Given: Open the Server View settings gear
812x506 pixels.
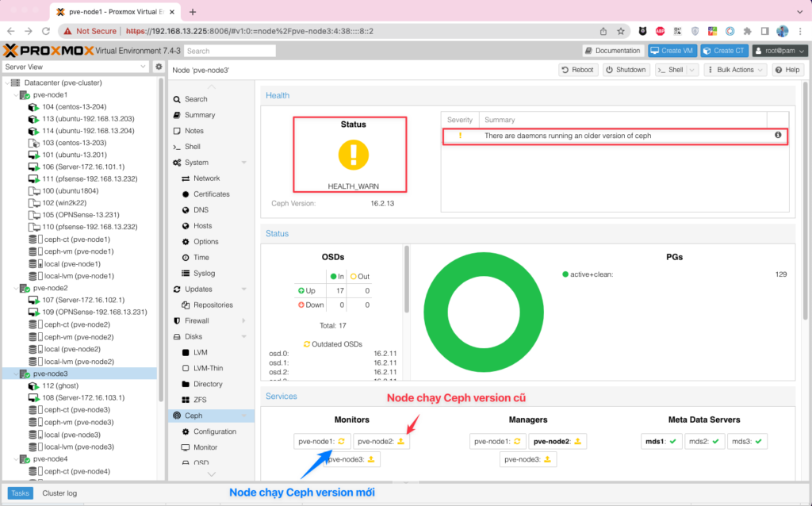Looking at the screenshot, I should 159,67.
